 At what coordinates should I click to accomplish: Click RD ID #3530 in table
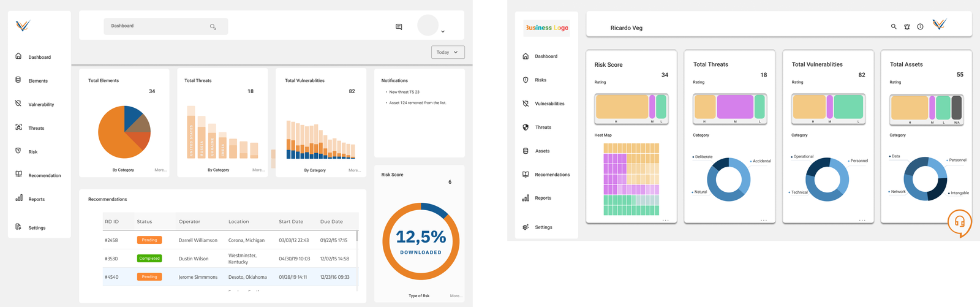point(111,259)
